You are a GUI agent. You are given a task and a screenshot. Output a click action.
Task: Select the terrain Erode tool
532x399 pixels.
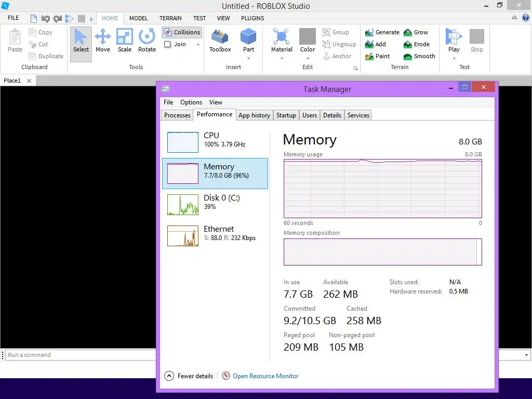(x=417, y=44)
